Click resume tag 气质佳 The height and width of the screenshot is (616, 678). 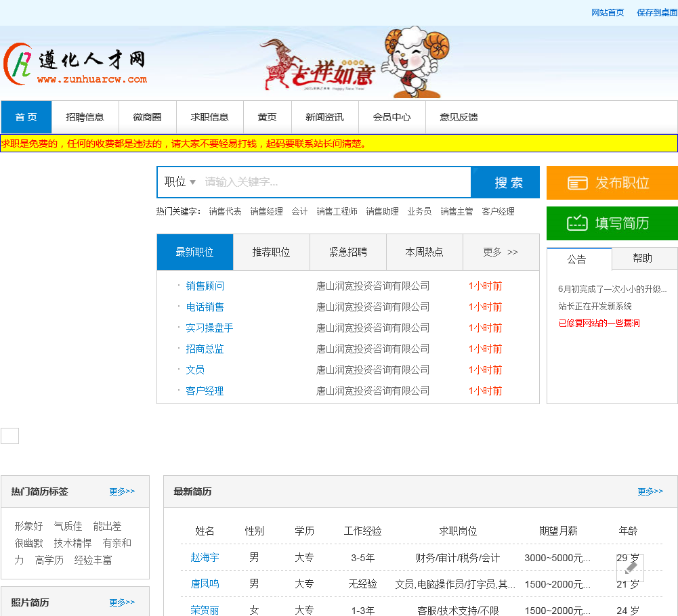click(x=68, y=526)
